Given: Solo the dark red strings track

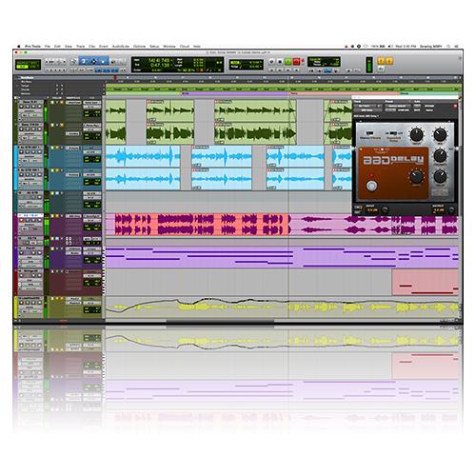Looking at the screenshot, I should click(x=33, y=275).
